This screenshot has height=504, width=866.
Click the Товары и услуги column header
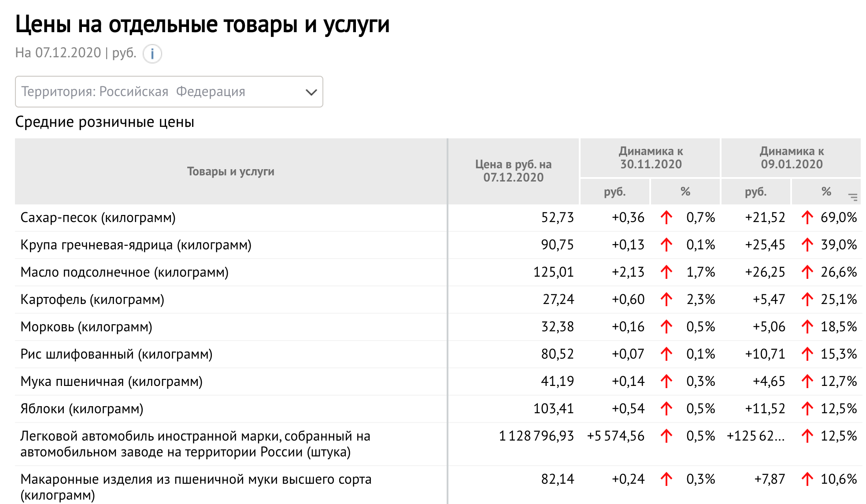(230, 171)
